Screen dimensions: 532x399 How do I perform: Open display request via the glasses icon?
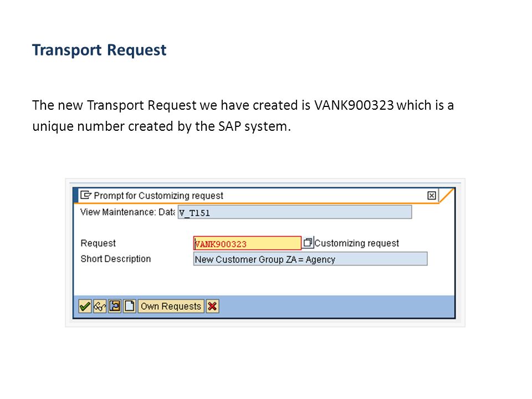pyautogui.click(x=100, y=306)
